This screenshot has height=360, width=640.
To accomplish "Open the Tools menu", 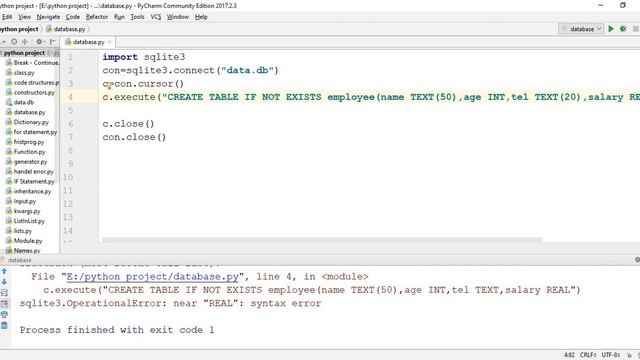I will [x=137, y=17].
